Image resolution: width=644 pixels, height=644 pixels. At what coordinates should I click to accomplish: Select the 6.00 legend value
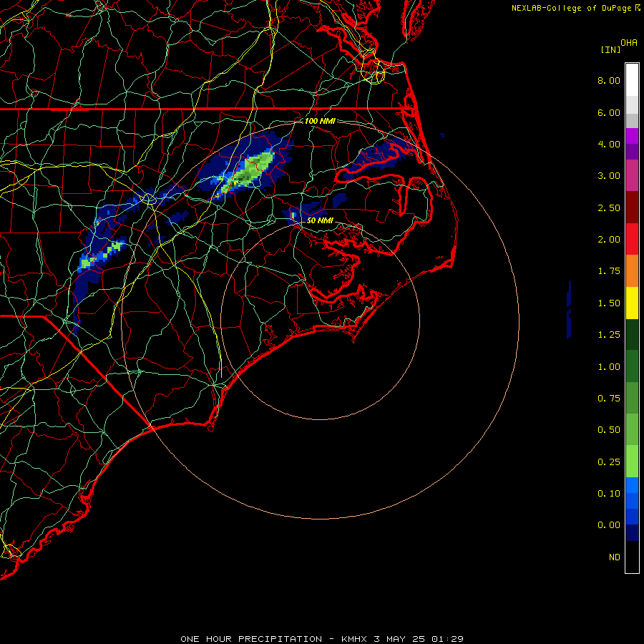click(609, 112)
